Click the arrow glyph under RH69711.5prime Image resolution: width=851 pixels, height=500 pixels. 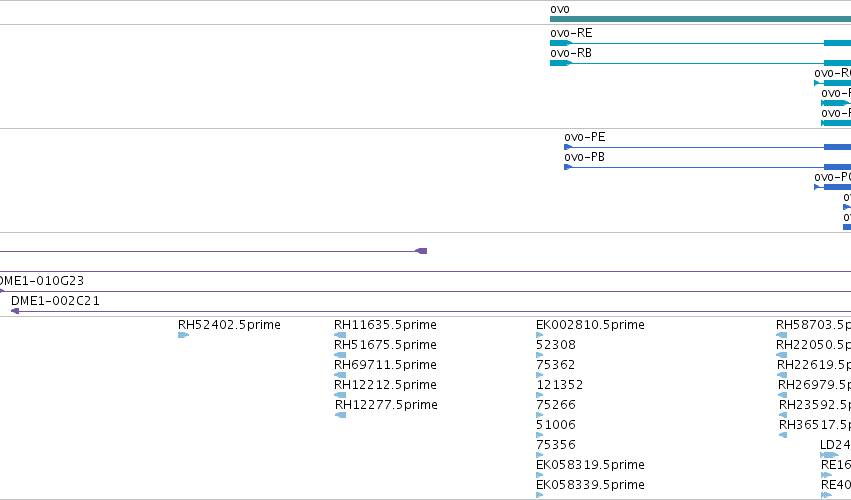pyautogui.click(x=340, y=375)
